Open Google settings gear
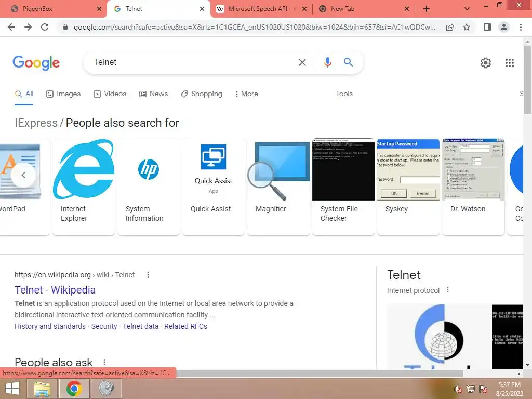 coord(486,63)
